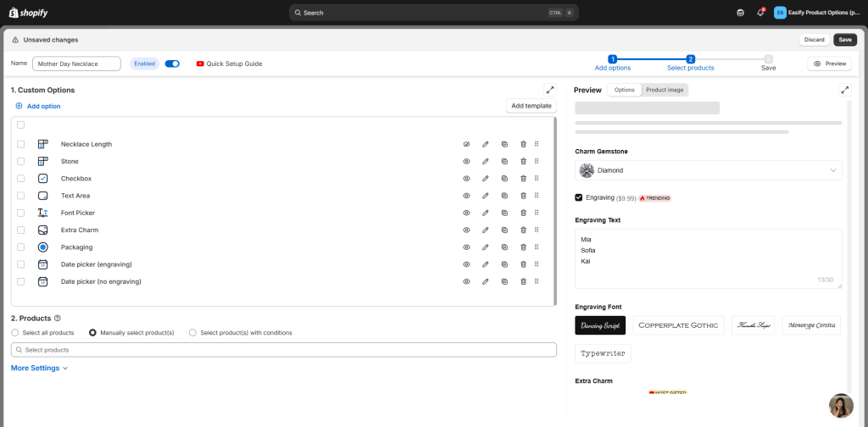
Task: Toggle the Enabled switch off
Action: click(172, 64)
